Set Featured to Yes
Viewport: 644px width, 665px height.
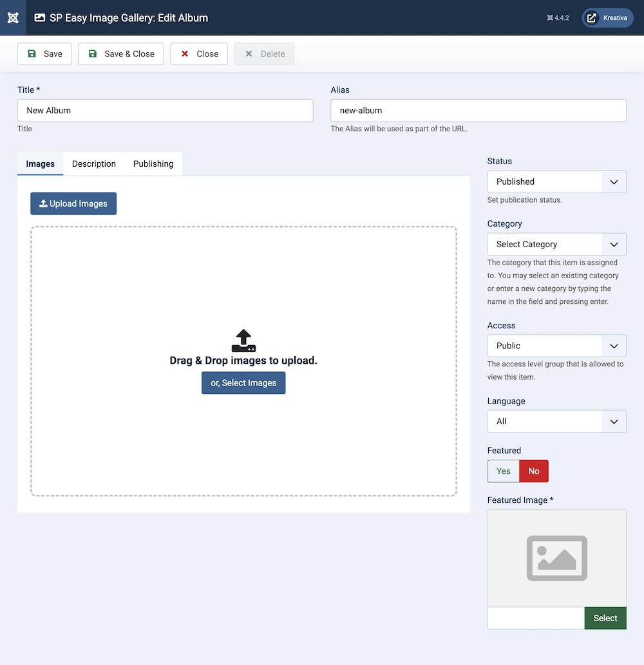[503, 471]
